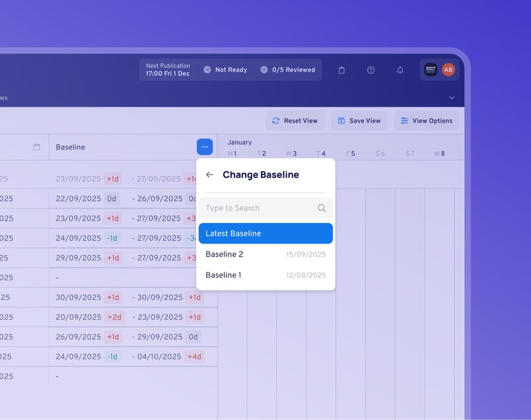Select Latest Baseline option
The width and height of the screenshot is (531, 420).
tap(265, 233)
